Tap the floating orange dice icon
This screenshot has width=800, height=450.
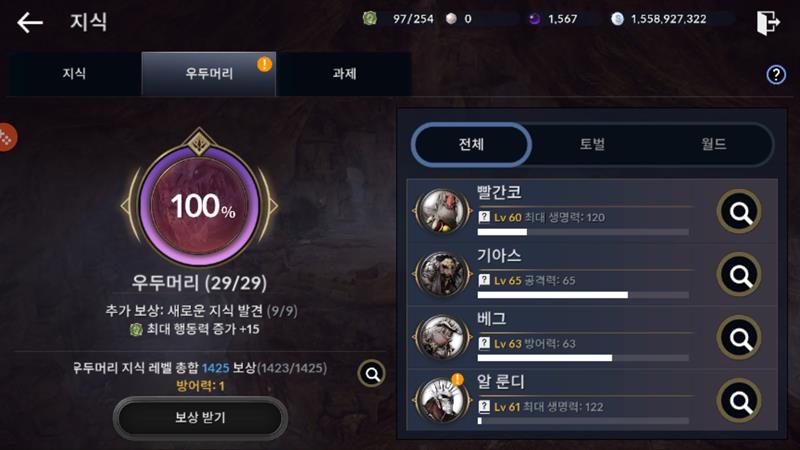click(x=6, y=137)
